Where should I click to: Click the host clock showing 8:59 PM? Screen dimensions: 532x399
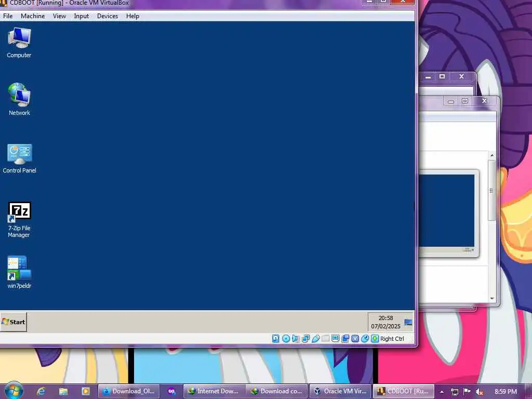[x=506, y=392]
